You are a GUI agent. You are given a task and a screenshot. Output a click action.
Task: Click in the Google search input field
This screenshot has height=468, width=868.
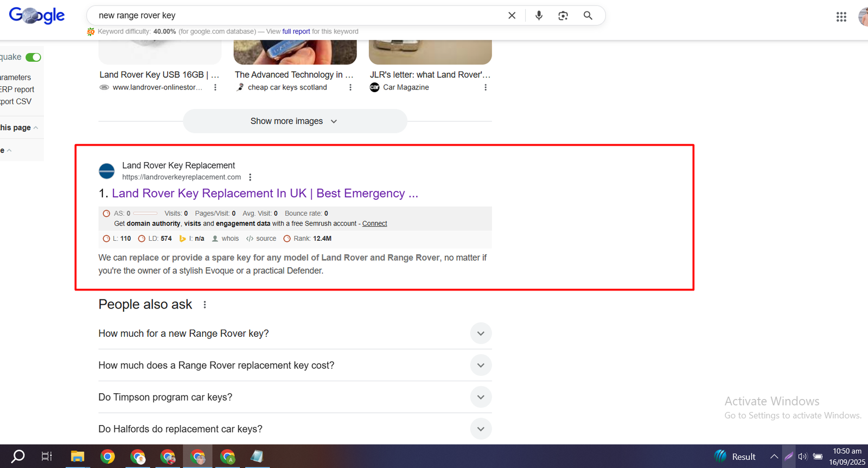coord(298,16)
